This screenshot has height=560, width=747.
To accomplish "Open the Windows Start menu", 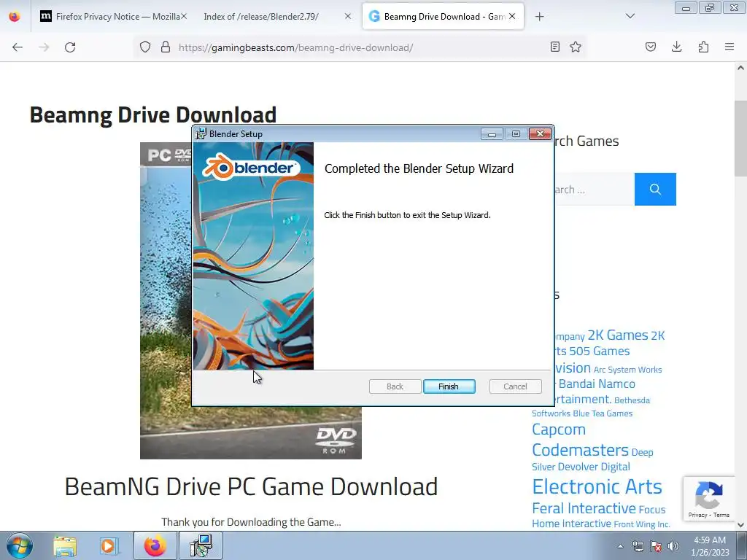I will pos(20,545).
